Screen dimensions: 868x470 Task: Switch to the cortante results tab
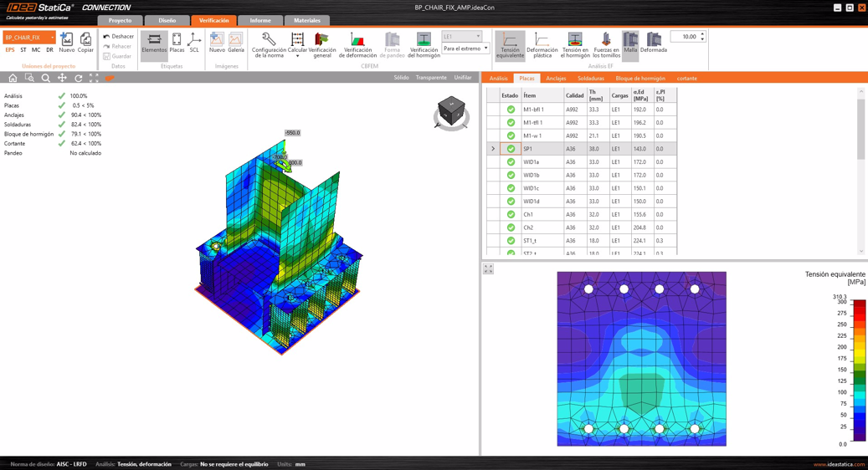[686, 79]
